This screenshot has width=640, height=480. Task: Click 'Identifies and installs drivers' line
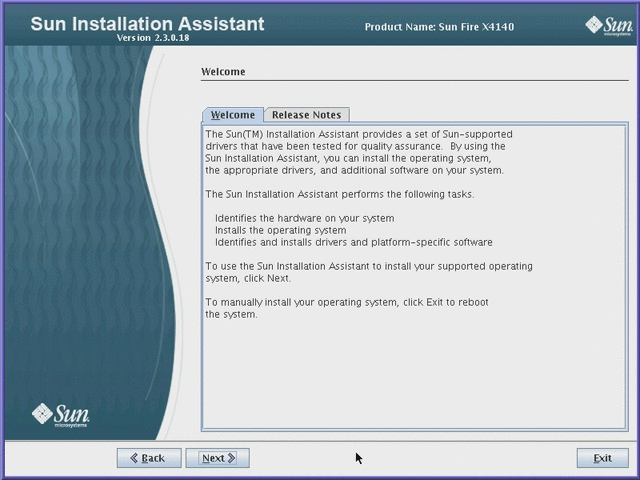tap(353, 242)
